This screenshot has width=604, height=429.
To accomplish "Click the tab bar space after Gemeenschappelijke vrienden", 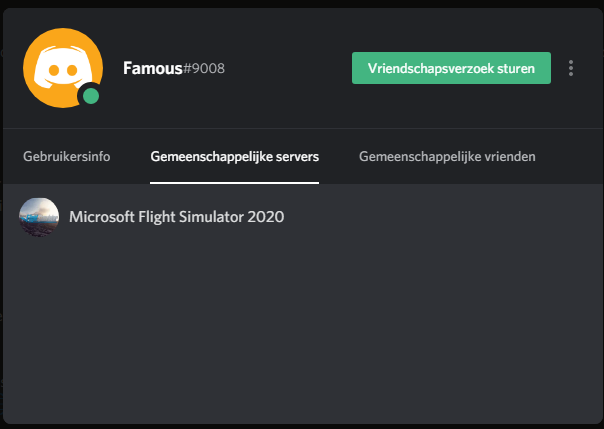I will point(568,156).
